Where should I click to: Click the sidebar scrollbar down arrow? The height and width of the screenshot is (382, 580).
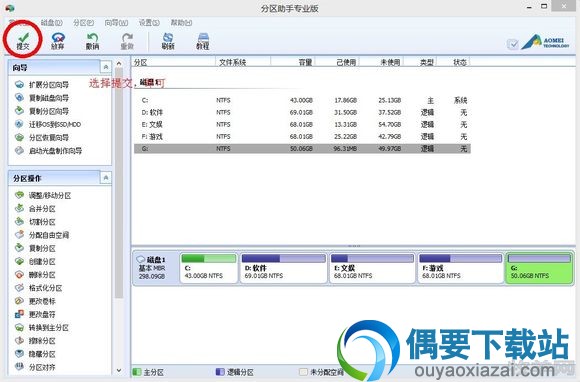click(x=119, y=370)
